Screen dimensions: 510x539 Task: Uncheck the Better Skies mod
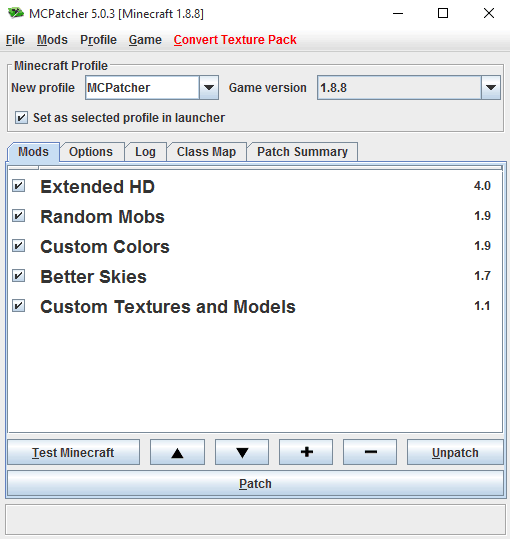(19, 276)
